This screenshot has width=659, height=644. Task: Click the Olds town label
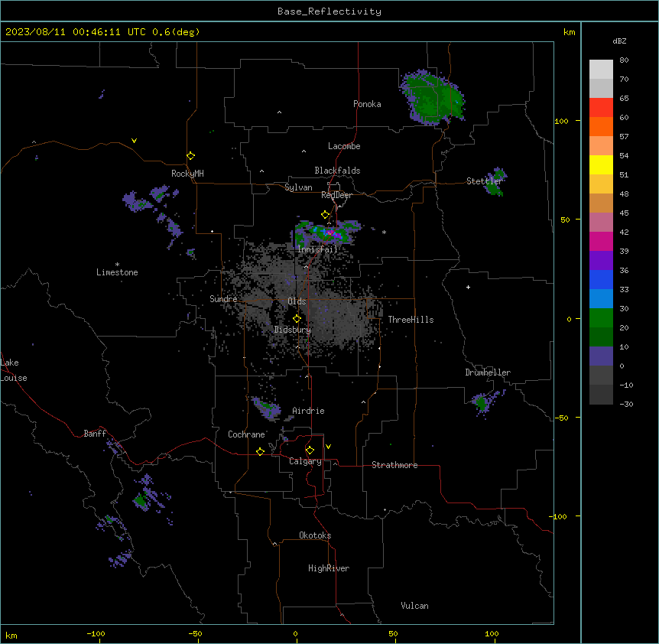click(297, 301)
